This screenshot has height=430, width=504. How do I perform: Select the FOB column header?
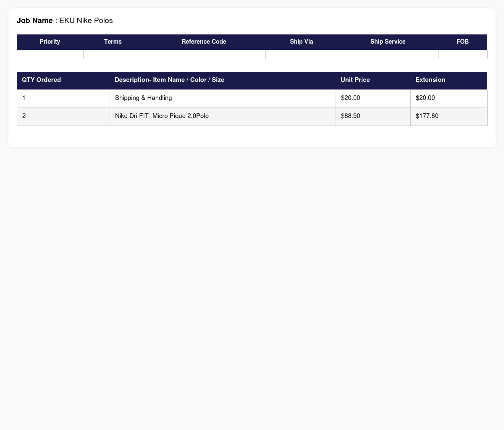click(463, 42)
